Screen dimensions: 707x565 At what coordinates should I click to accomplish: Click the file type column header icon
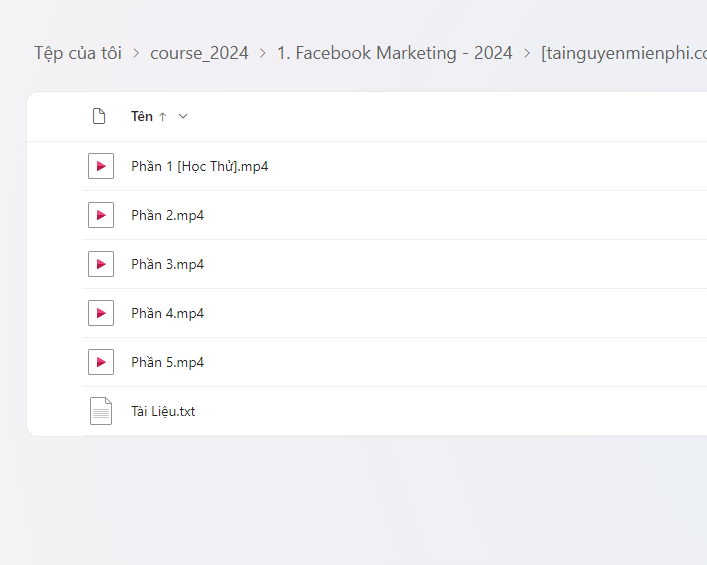pyautogui.click(x=99, y=117)
